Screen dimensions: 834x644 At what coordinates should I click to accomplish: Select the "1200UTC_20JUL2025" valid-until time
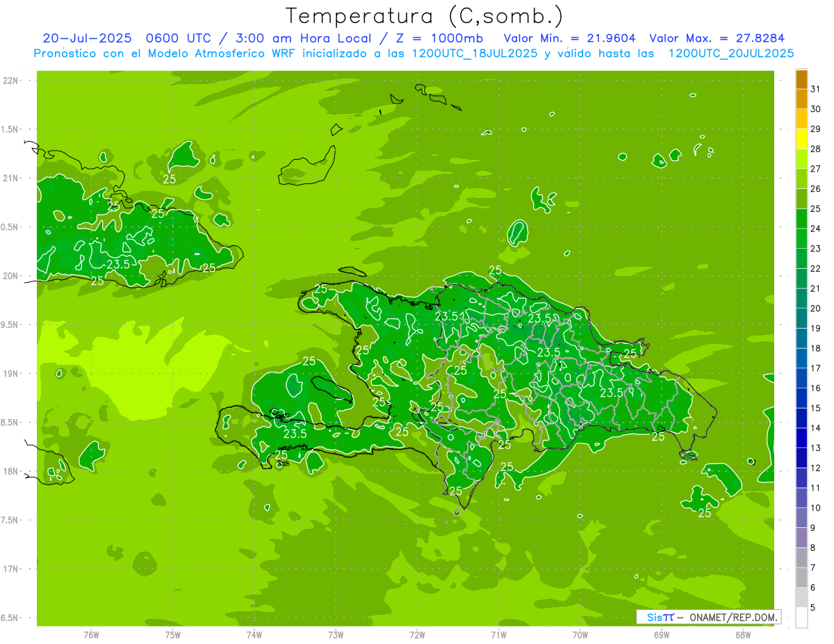(x=730, y=53)
